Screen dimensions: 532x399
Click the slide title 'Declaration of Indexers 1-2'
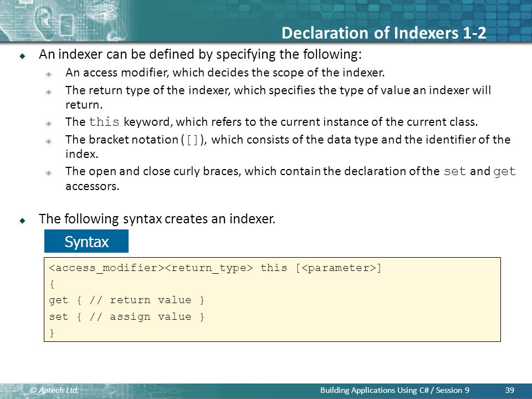click(383, 33)
